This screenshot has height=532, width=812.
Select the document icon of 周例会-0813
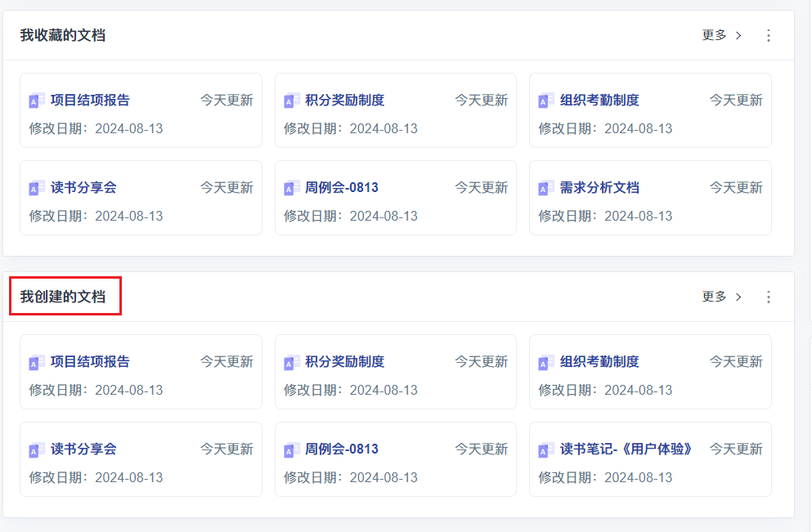pyautogui.click(x=290, y=187)
